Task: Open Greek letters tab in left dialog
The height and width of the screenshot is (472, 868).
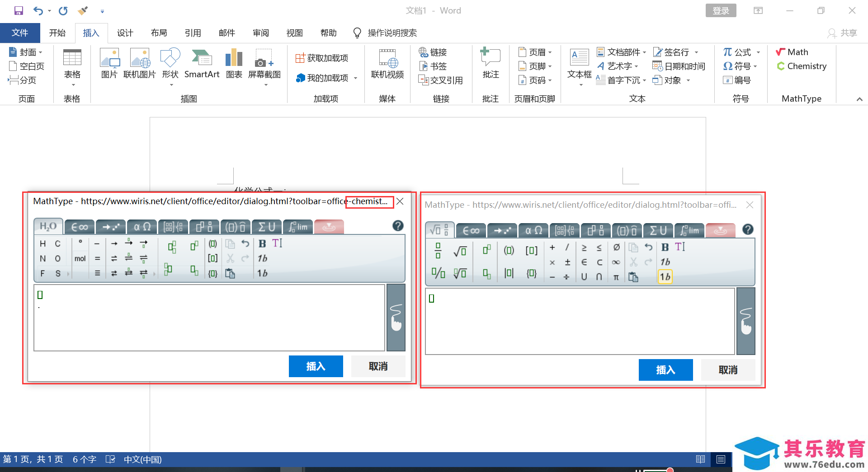Action: pyautogui.click(x=142, y=227)
